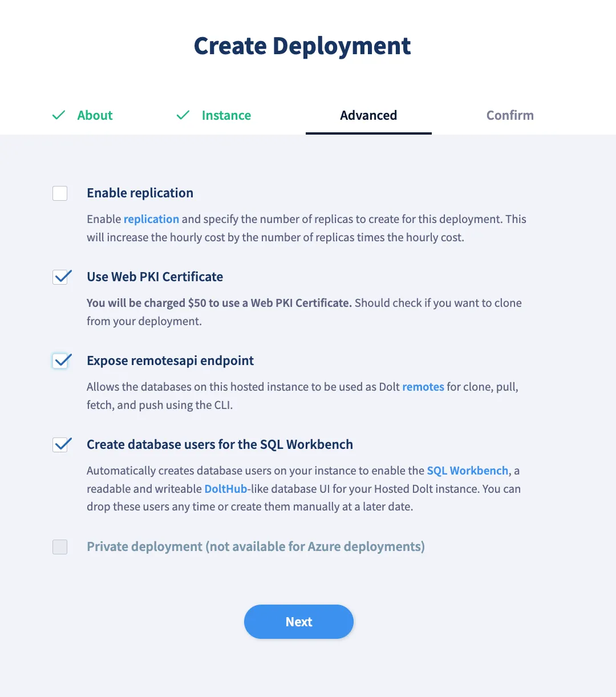Click the Private deployment label text
Screen dimensions: 616x697
coord(255,546)
